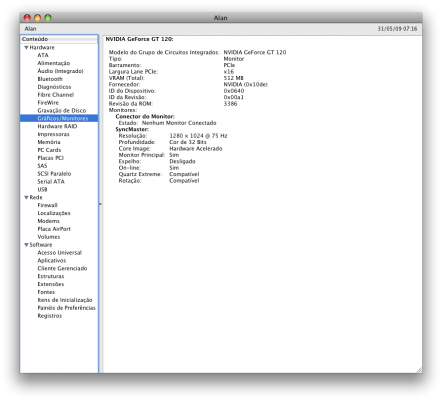Select Bluetooth in the hardware list
The image size is (442, 400).
(50, 79)
